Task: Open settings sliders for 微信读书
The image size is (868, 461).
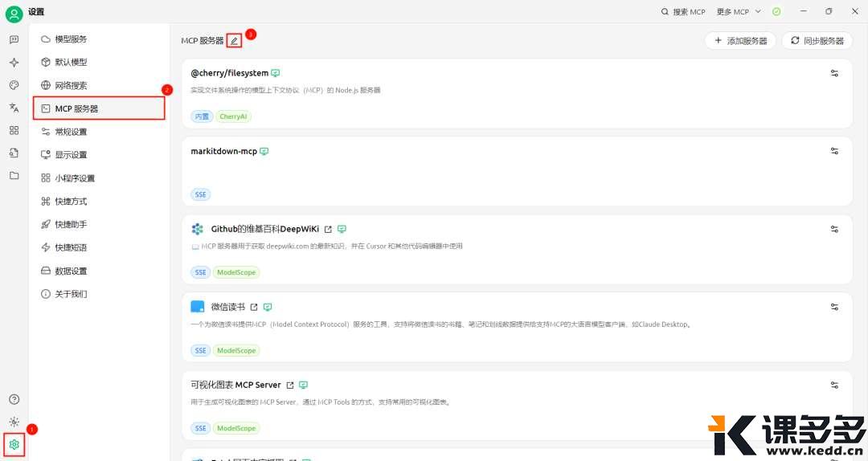Action: [834, 307]
